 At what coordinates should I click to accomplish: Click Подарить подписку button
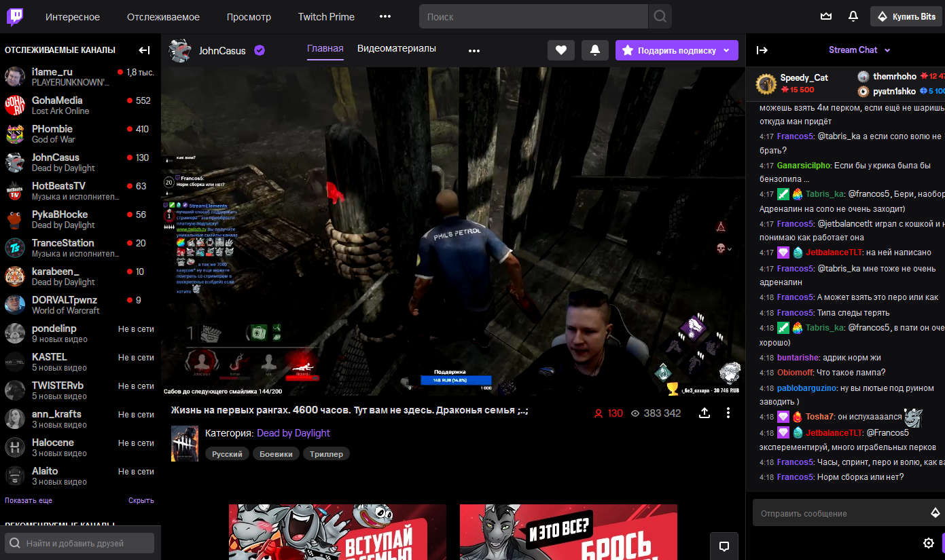pyautogui.click(x=668, y=50)
